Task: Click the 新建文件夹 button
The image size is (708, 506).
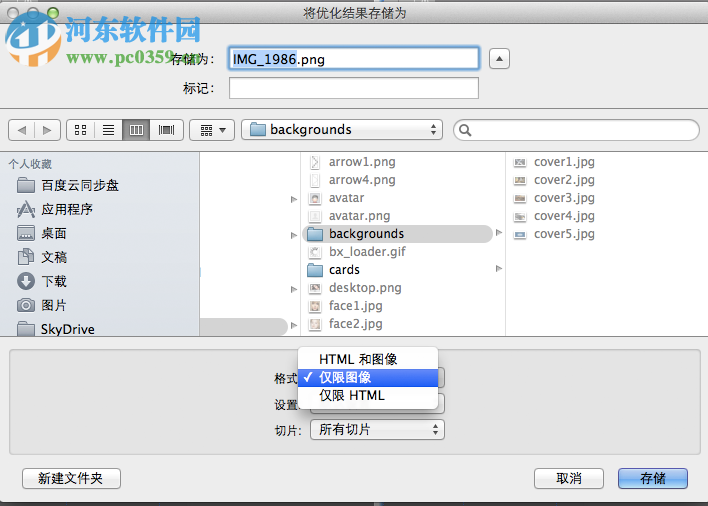Action: tap(71, 478)
